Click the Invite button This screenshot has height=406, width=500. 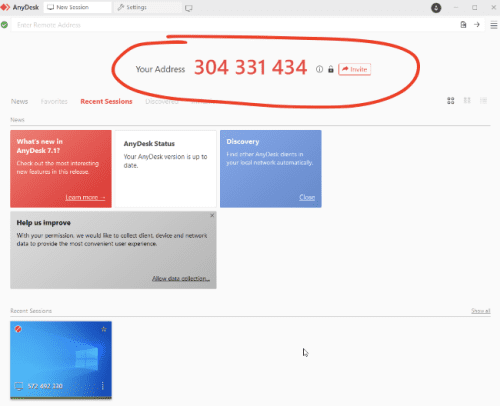click(x=355, y=69)
